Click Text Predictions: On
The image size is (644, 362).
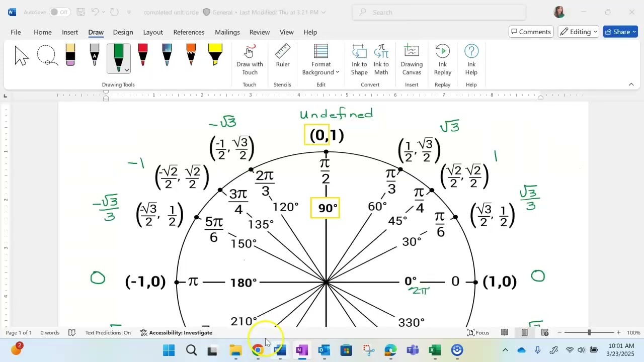click(x=108, y=333)
